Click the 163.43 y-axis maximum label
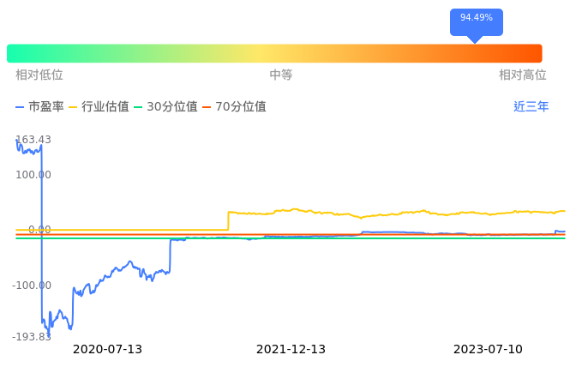This screenshot has width=588, height=379. tap(33, 140)
